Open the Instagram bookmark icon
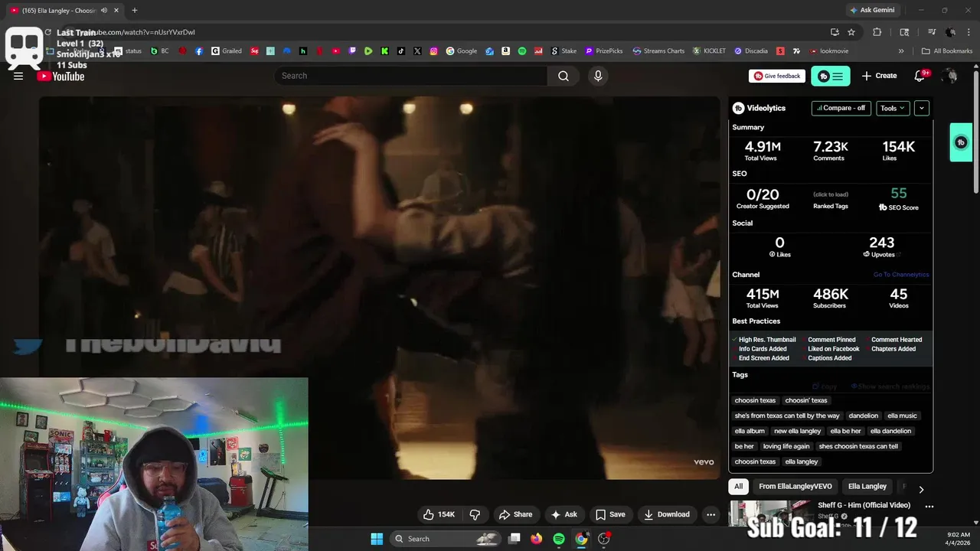The height and width of the screenshot is (551, 980). (434, 51)
